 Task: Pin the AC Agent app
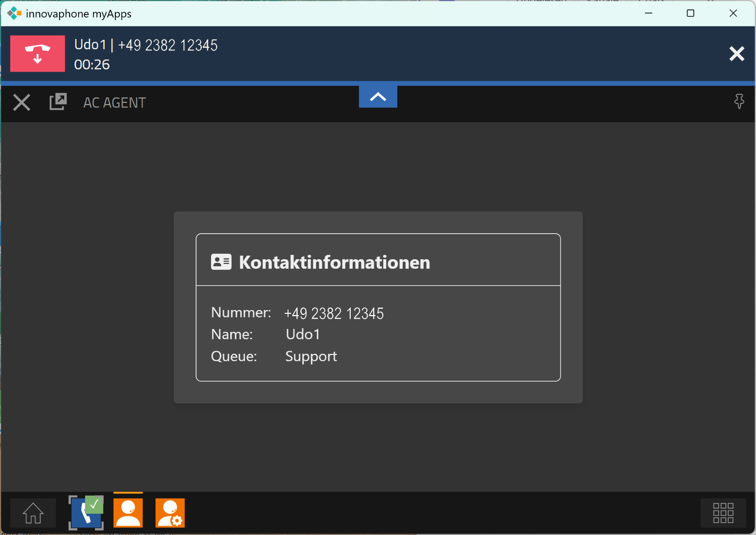[x=739, y=102]
